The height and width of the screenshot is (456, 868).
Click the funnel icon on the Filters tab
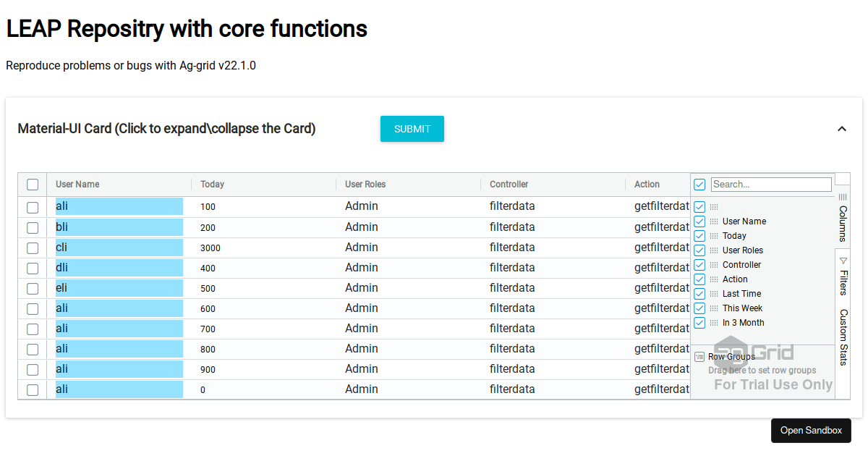(x=842, y=261)
